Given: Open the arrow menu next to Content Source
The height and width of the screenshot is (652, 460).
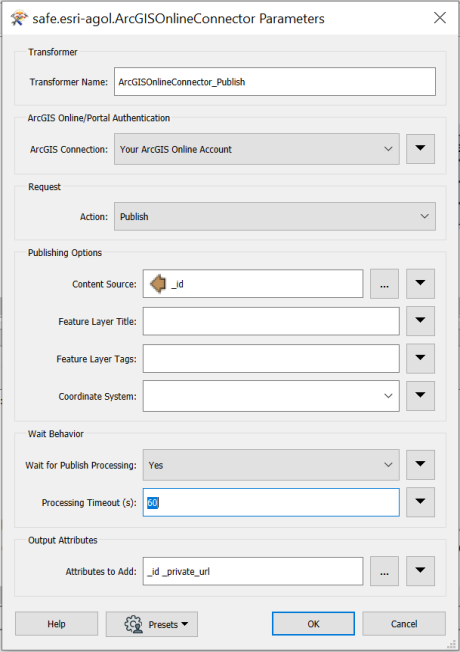Looking at the screenshot, I should click(x=420, y=284).
